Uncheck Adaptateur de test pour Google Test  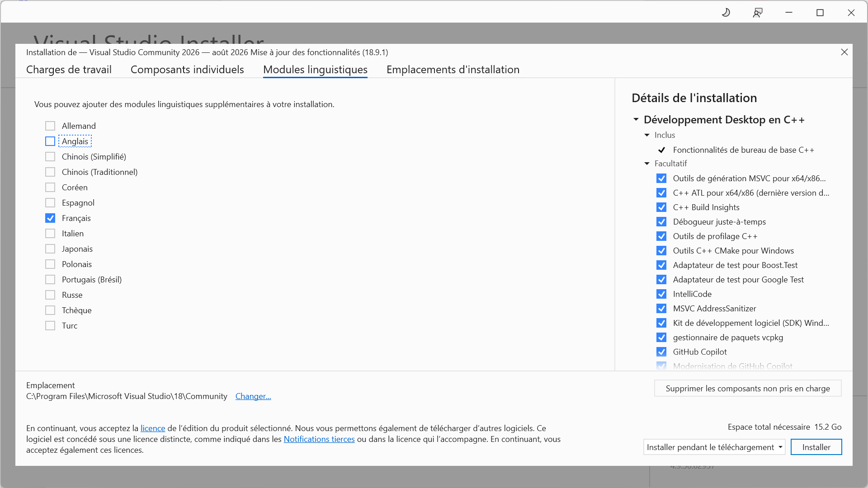(x=661, y=280)
